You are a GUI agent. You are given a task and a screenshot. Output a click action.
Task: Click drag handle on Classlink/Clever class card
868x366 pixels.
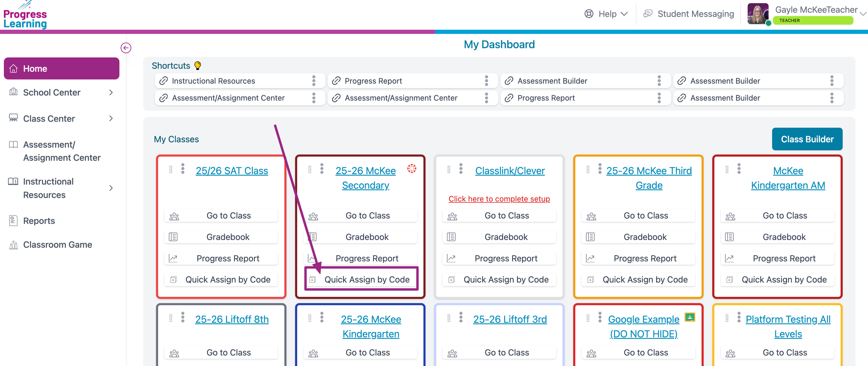[x=448, y=169]
